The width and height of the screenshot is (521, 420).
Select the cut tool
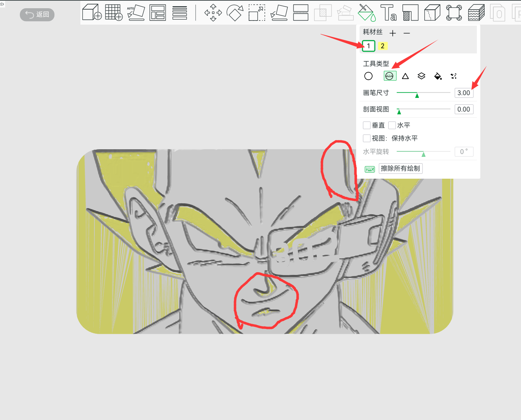(x=301, y=13)
